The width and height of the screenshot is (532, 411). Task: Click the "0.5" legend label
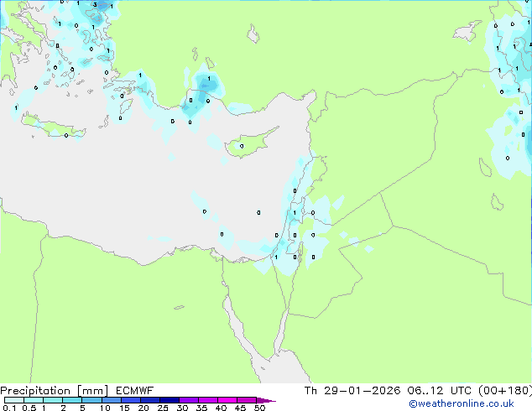[29, 408]
